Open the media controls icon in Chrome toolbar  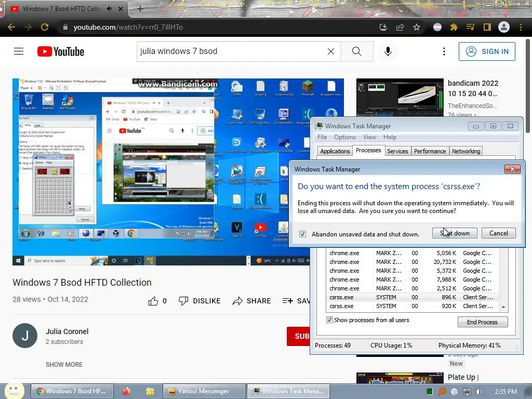(470, 27)
